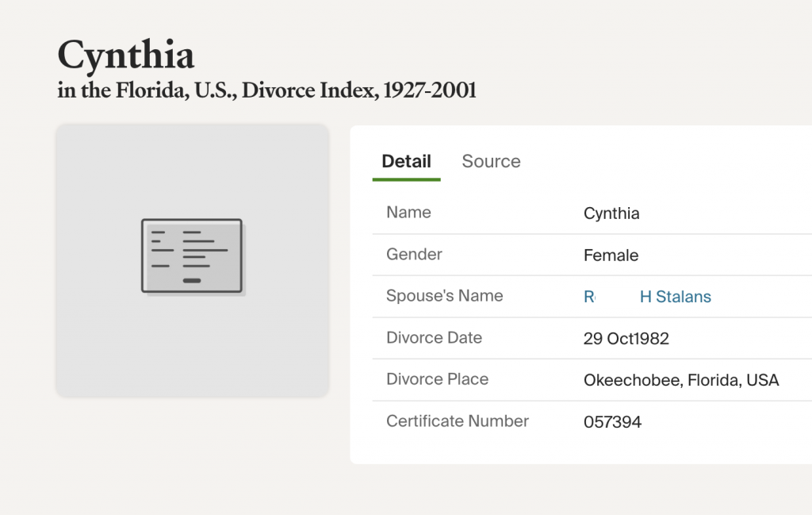Click the Cynthia page heading
The height and width of the screenshot is (515, 812).
pyautogui.click(x=126, y=56)
